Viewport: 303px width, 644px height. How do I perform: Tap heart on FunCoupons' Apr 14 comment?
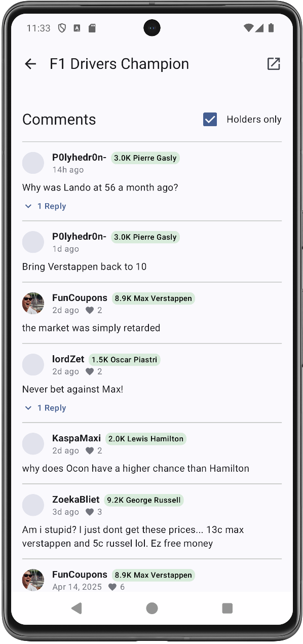(112, 587)
